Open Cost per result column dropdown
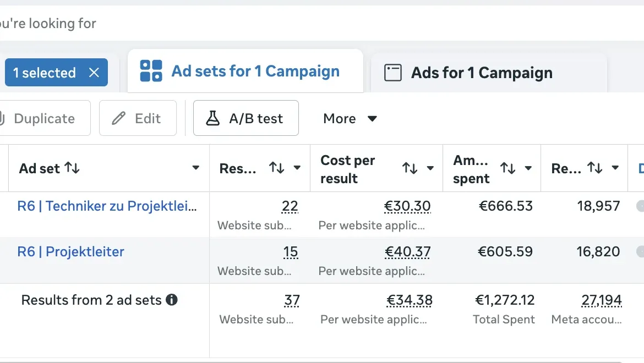The height and width of the screenshot is (363, 644). [x=430, y=168]
